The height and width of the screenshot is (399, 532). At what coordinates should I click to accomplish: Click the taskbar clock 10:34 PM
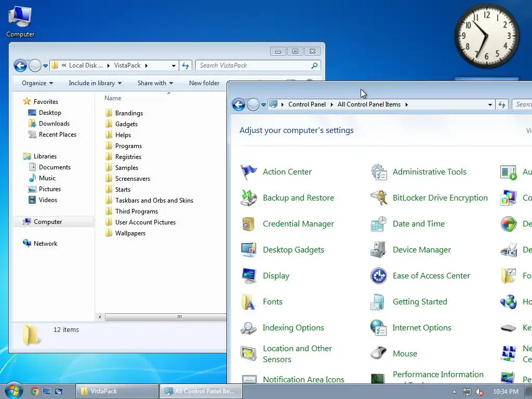point(506,392)
